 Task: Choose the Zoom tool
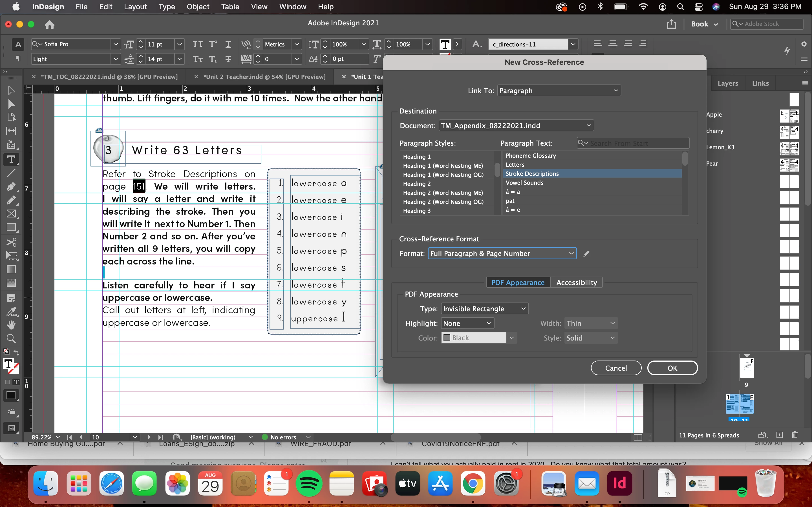click(x=11, y=338)
